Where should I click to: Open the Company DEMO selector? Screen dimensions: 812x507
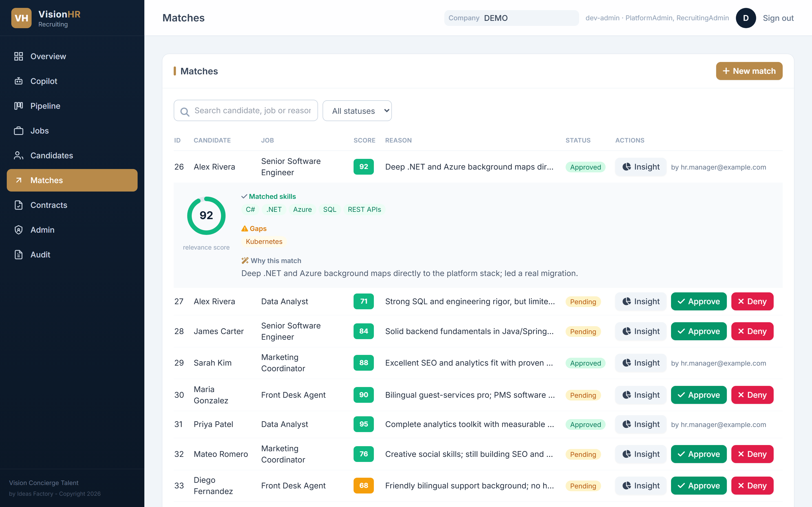point(511,18)
